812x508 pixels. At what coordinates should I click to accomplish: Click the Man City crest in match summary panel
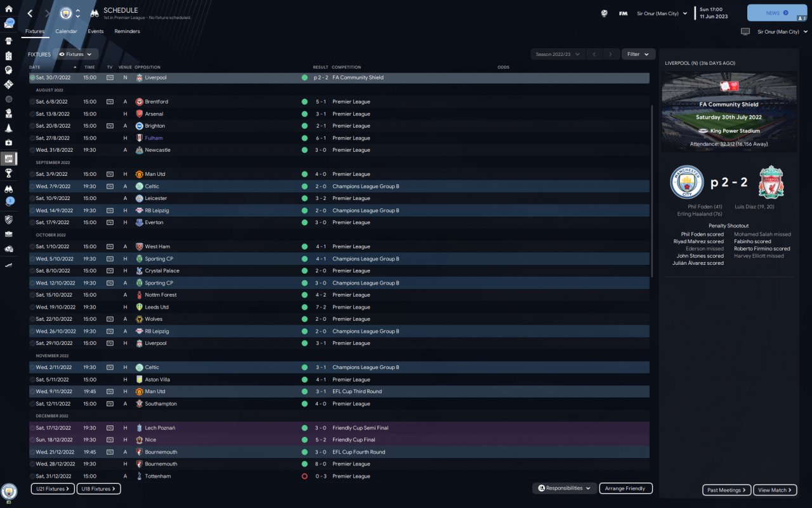687,182
